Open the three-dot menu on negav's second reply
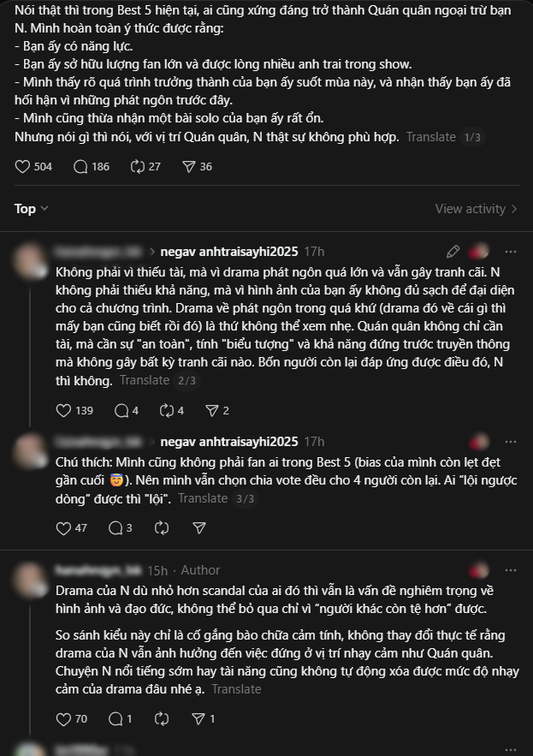This screenshot has width=533, height=756. [511, 441]
